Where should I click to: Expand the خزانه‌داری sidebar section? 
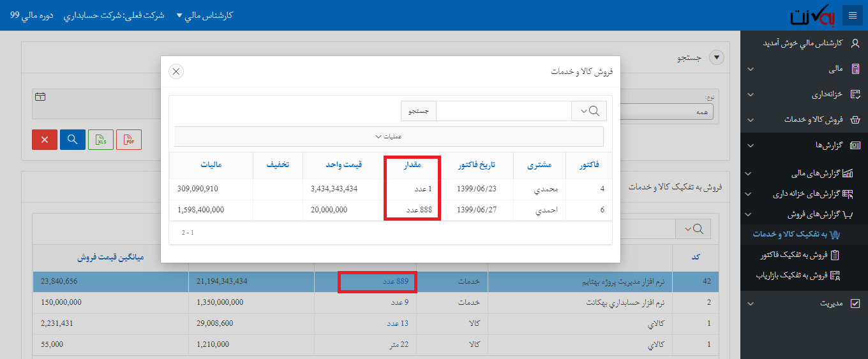(751, 94)
